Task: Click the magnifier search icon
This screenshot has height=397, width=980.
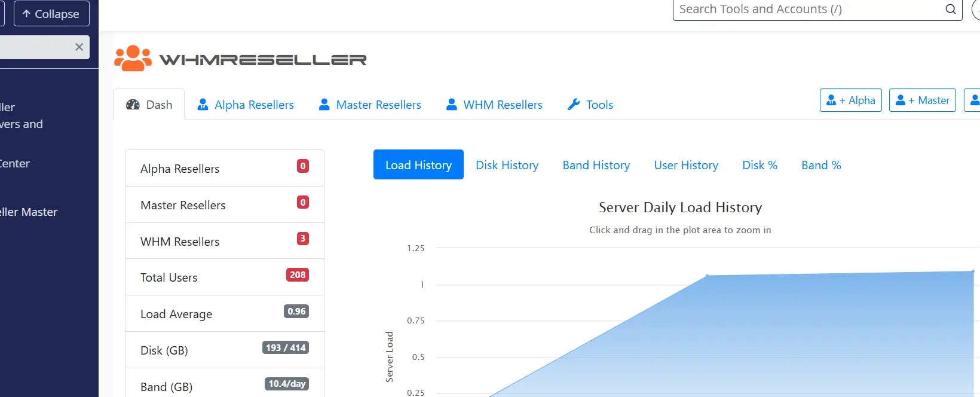Action: 950,9
